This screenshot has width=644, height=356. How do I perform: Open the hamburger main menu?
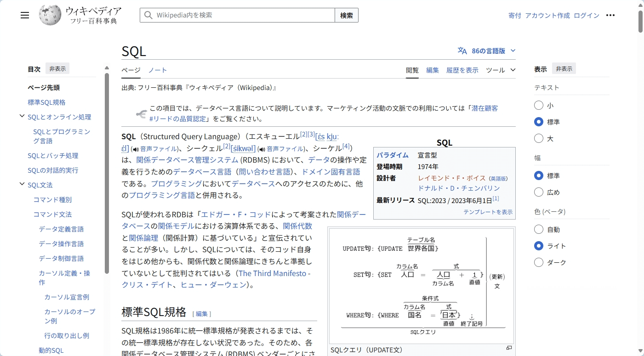point(25,15)
